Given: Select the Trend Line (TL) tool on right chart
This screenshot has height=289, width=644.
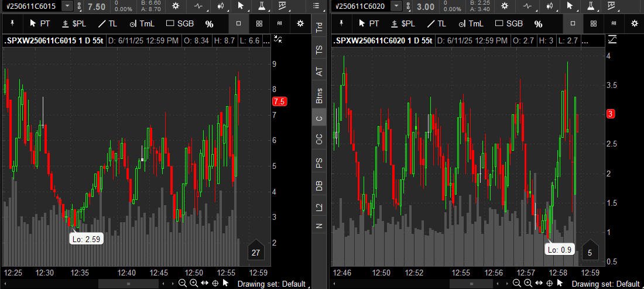Looking at the screenshot, I should click(437, 23).
